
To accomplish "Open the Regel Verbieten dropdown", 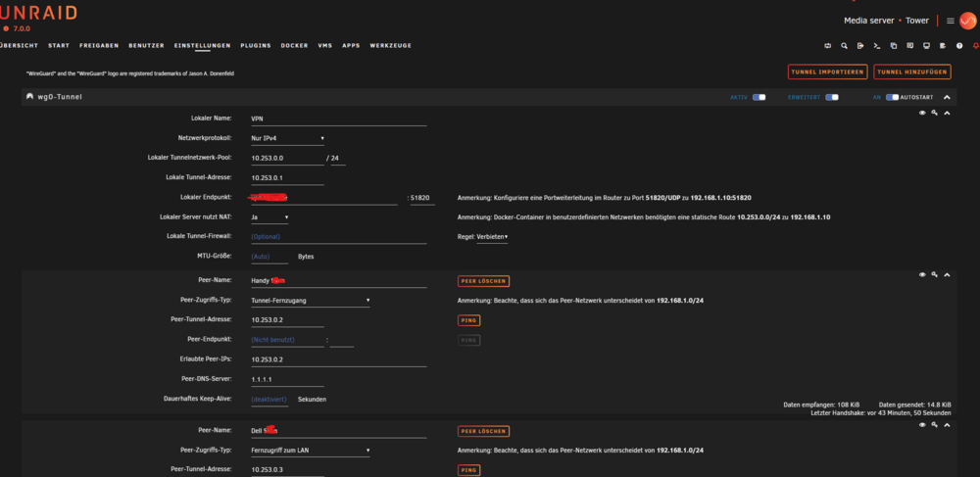I will tap(492, 237).
